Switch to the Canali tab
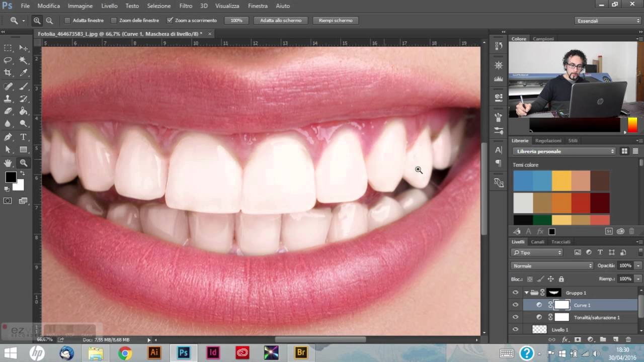The image size is (644, 362). point(537,242)
